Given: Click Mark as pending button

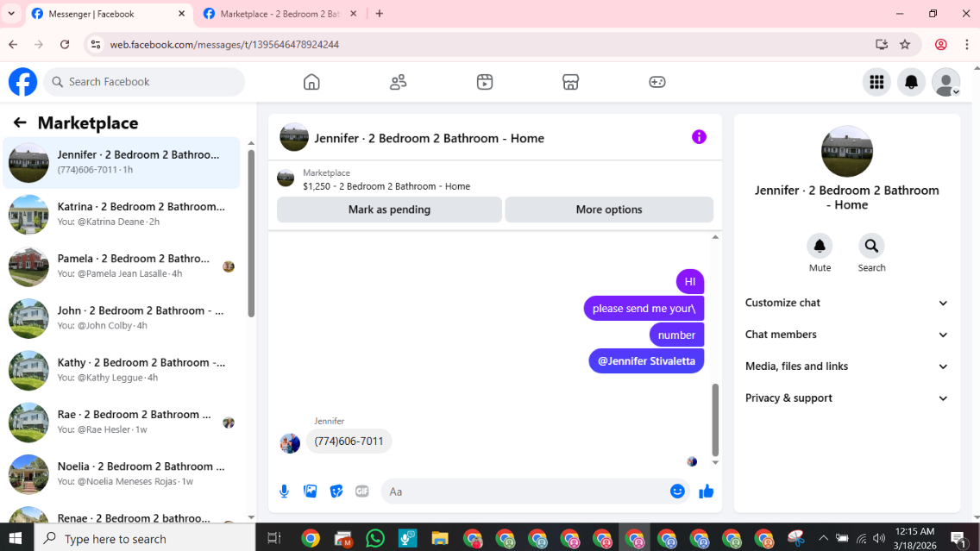Looking at the screenshot, I should pyautogui.click(x=389, y=210).
